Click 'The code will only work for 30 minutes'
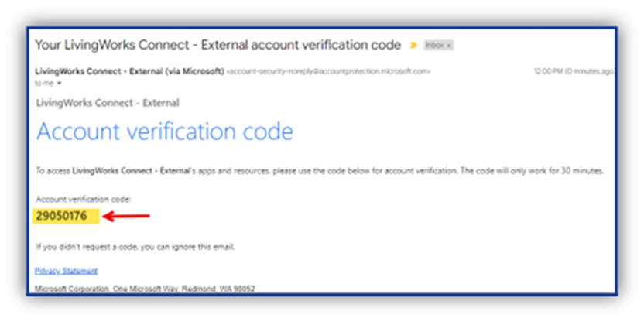Screen dimensions: 644x318 tap(532, 171)
